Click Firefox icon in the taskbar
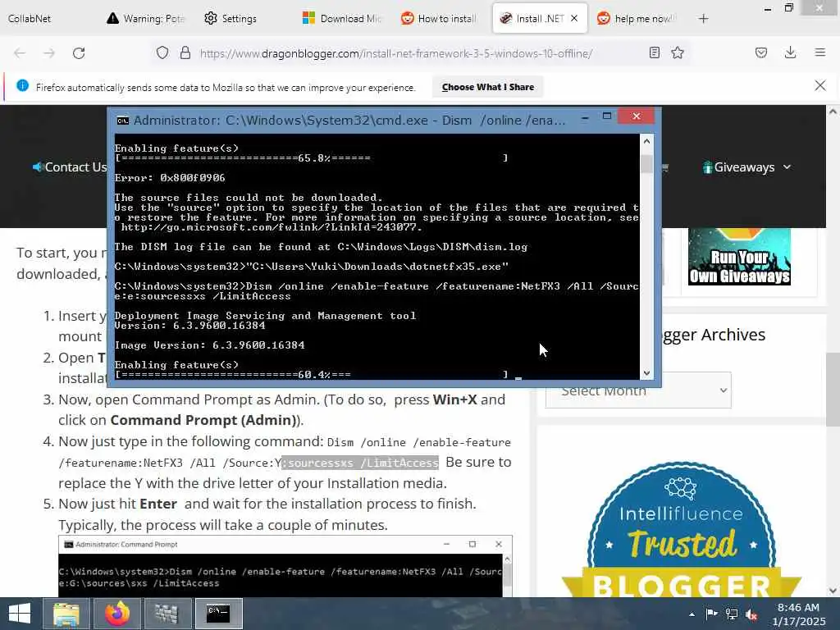 coord(117,614)
